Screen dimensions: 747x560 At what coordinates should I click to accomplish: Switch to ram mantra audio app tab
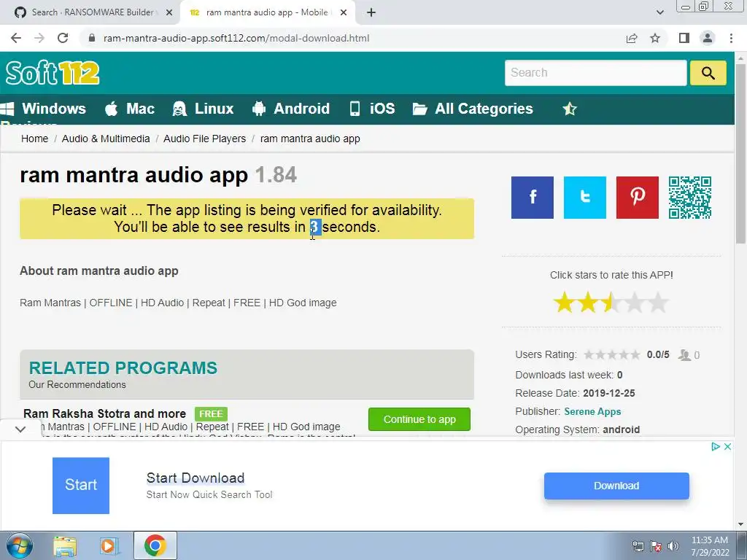[x=268, y=12]
